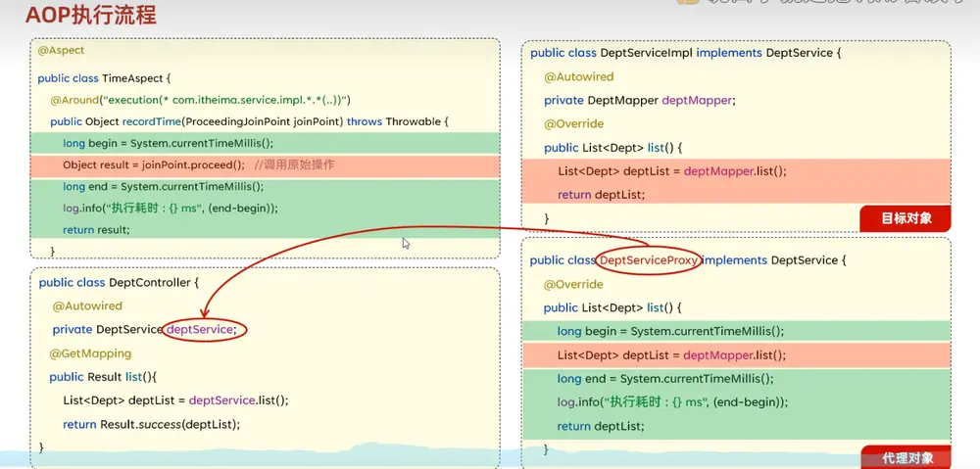Click 'public Result list(){' line
Screen dimensions: 980x469
[x=103, y=377]
